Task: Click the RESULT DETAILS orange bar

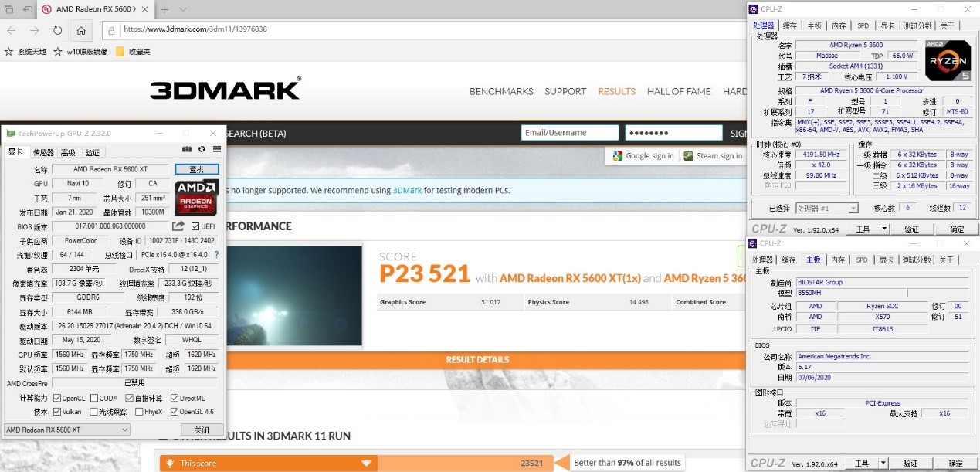Action: [x=477, y=359]
